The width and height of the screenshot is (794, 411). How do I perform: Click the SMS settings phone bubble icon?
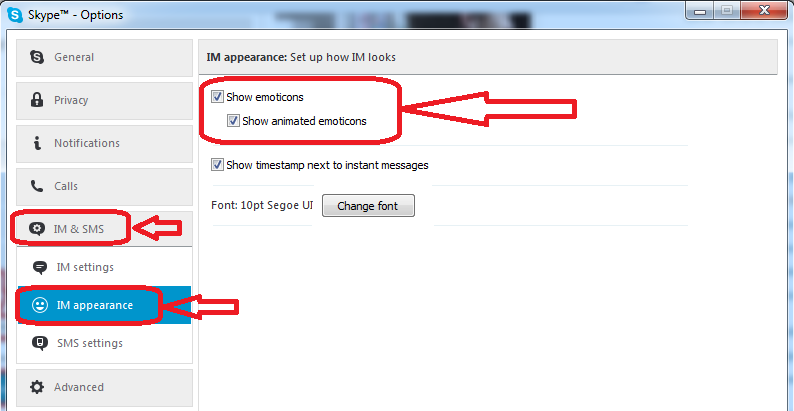click(39, 343)
